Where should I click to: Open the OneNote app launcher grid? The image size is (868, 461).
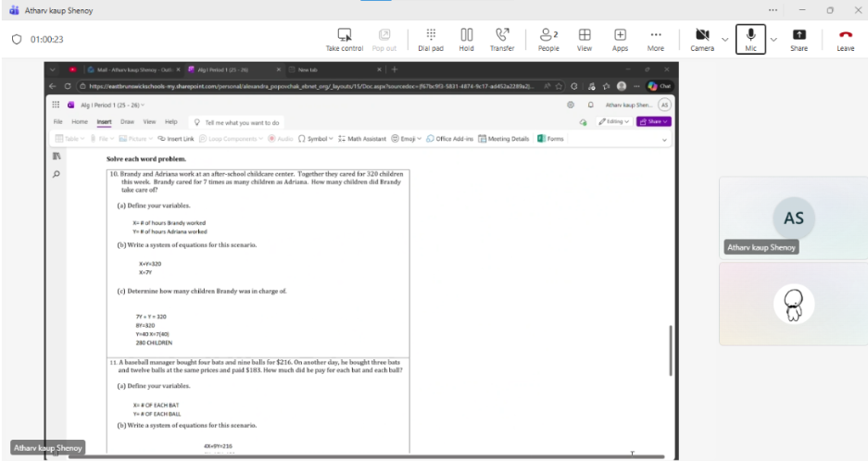click(x=56, y=105)
